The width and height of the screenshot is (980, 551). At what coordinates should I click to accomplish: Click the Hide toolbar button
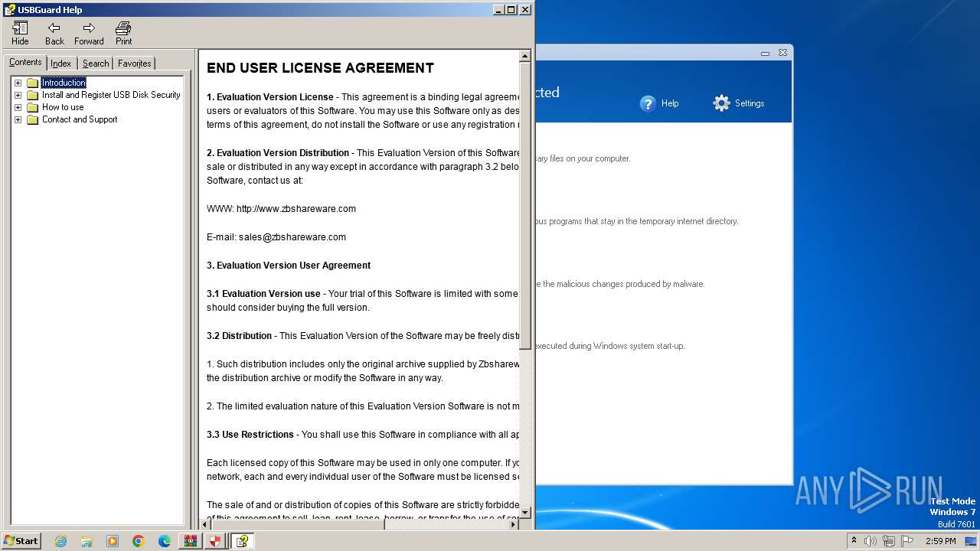point(20,33)
